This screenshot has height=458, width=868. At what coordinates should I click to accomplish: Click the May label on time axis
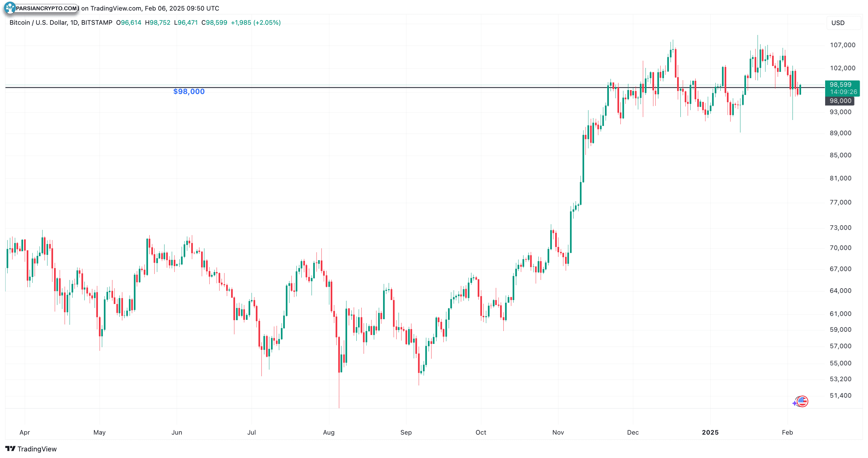(x=100, y=433)
